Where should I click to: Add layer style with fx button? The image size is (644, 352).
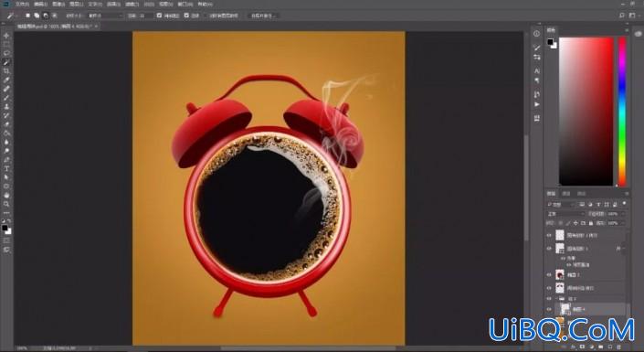574,347
